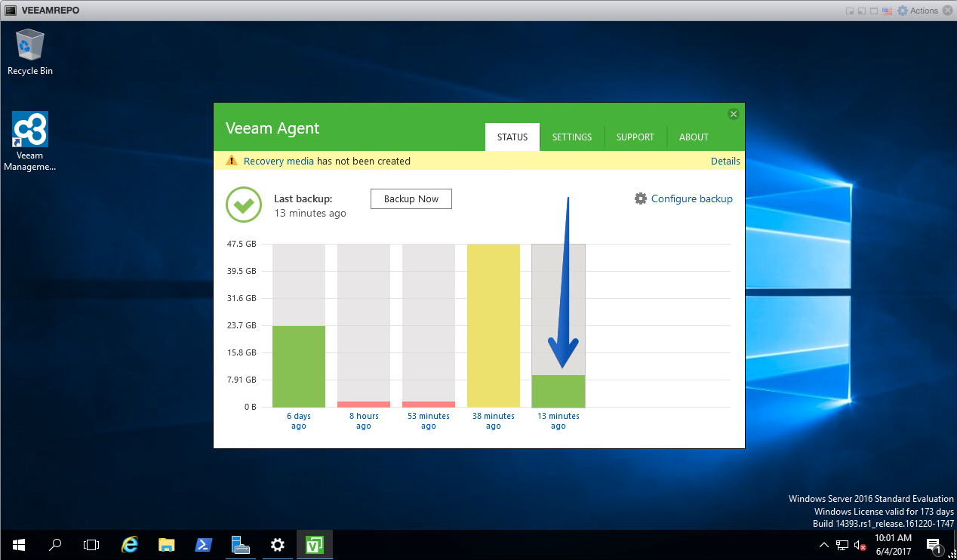Launch Internet Explorer from the taskbar
957x560 pixels.
click(131, 544)
